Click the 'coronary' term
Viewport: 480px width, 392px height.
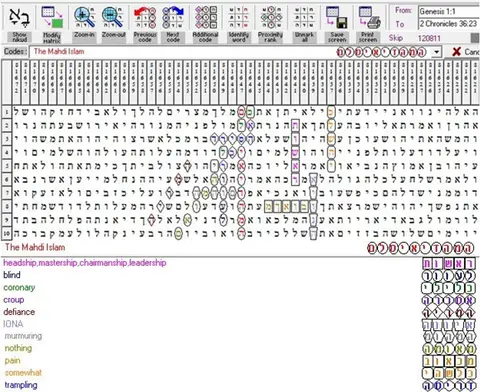19,287
